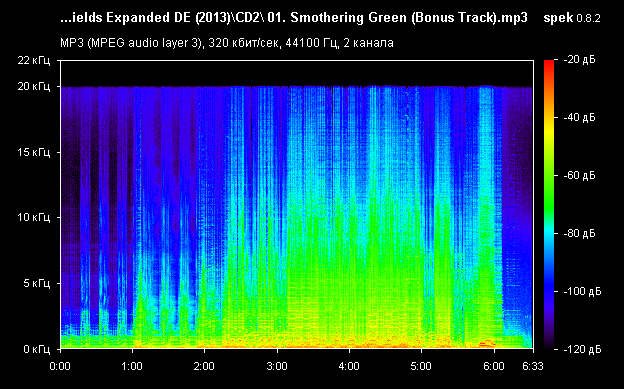The height and width of the screenshot is (389, 624).
Task: Click the red top of the color scale
Action: [x=549, y=64]
